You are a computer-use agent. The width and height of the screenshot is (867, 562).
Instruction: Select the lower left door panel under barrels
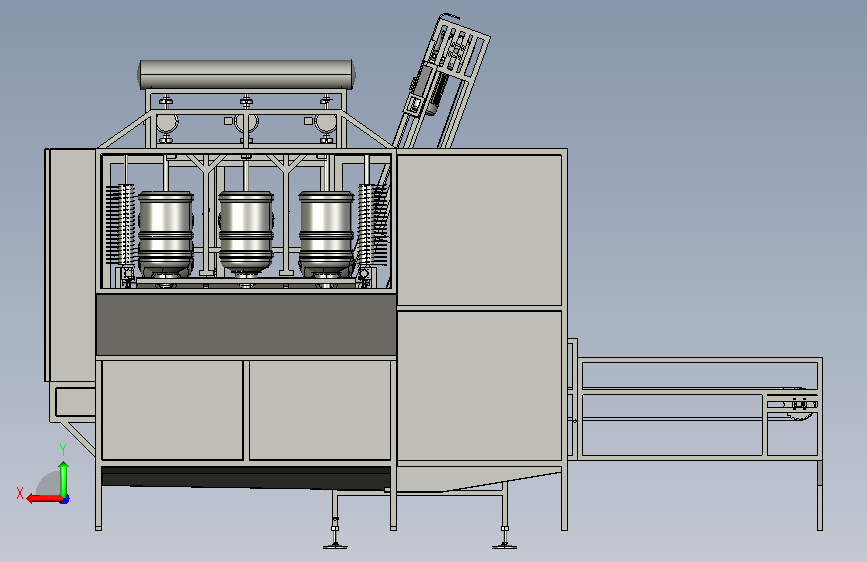coord(172,410)
